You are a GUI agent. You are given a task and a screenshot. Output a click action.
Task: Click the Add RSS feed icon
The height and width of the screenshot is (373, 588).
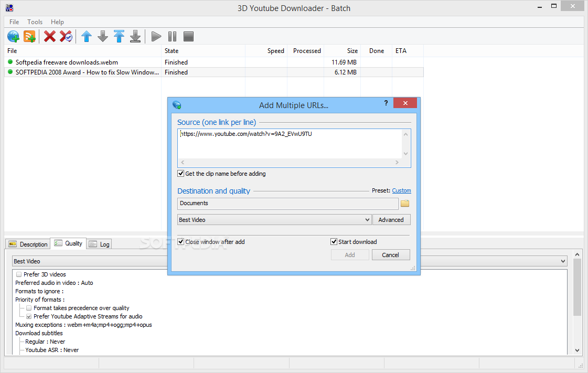29,36
